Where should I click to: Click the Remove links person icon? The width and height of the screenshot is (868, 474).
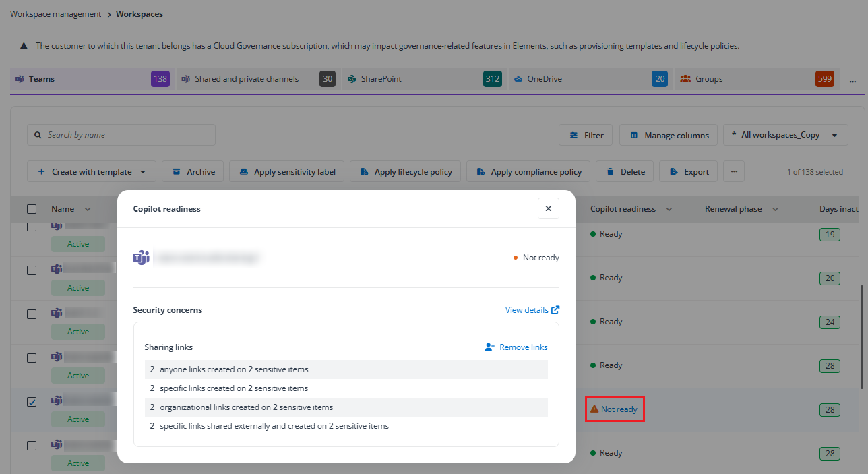[x=490, y=347]
